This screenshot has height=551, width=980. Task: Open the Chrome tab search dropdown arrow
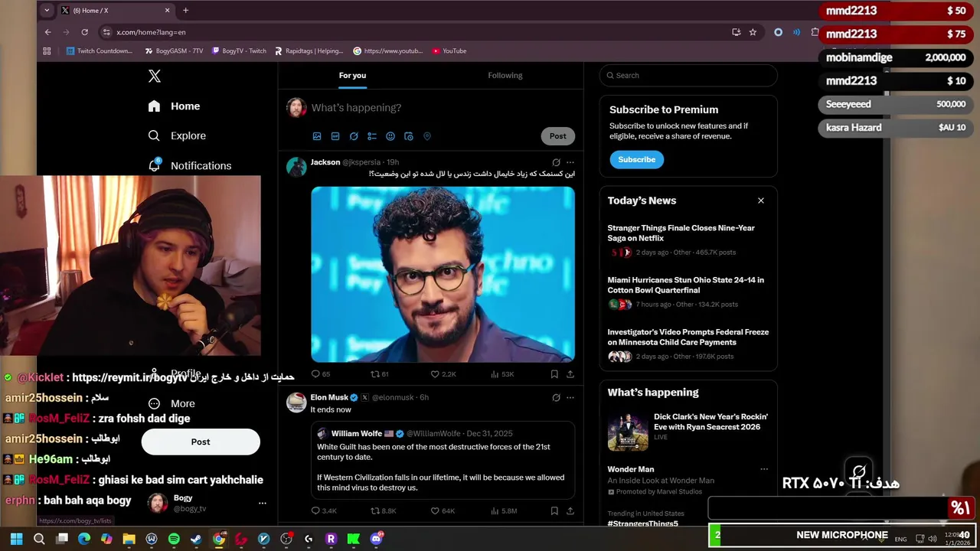click(x=47, y=11)
